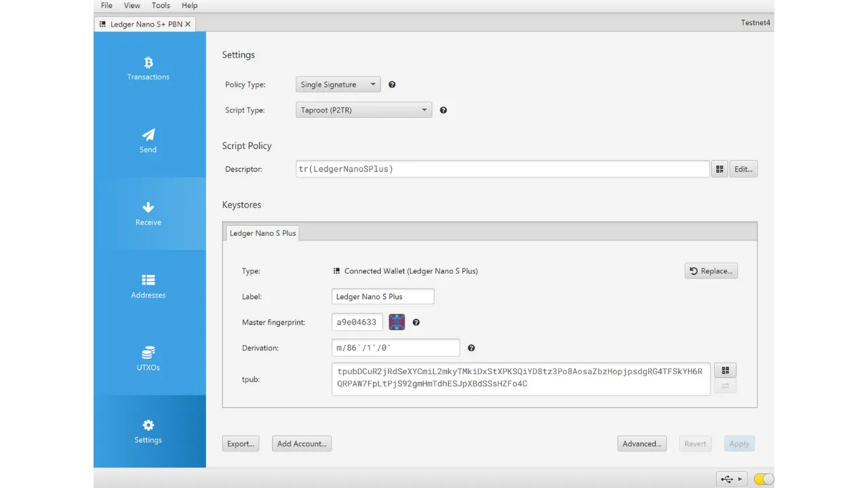Image resolution: width=868 pixels, height=488 pixels.
Task: Click the Advanced... button
Action: coord(642,444)
